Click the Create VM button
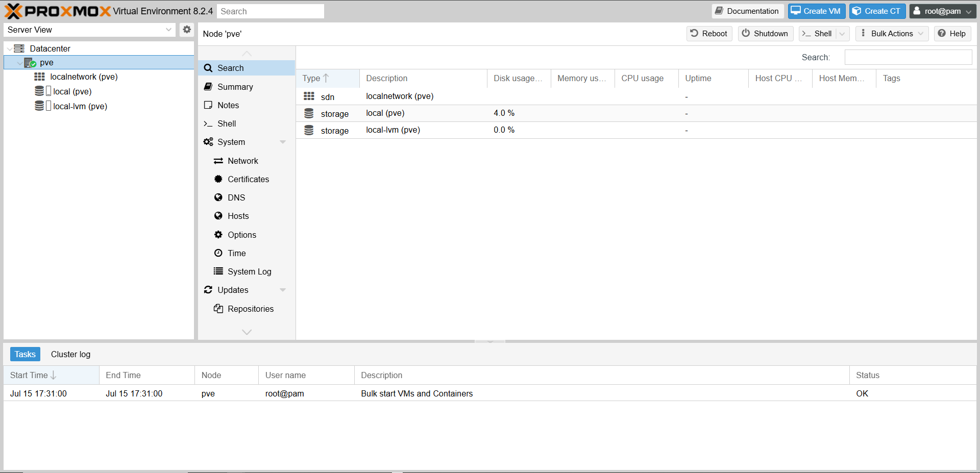 tap(816, 11)
